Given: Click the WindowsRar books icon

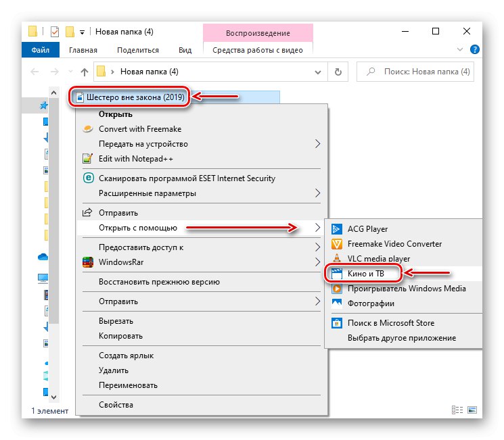Looking at the screenshot, I should [87, 262].
